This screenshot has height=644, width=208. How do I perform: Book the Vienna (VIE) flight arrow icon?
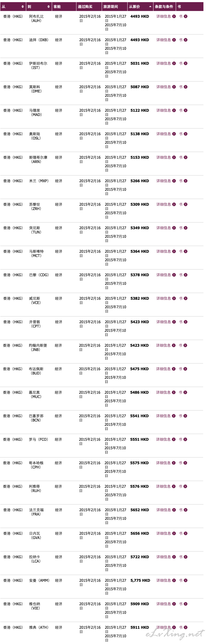(x=186, y=604)
